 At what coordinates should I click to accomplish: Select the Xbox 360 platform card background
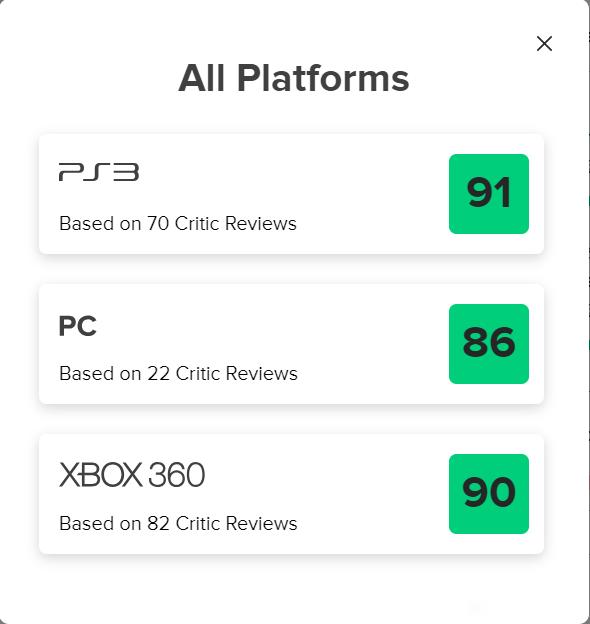click(291, 494)
